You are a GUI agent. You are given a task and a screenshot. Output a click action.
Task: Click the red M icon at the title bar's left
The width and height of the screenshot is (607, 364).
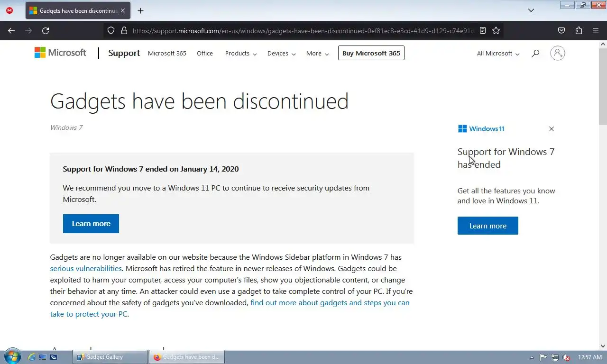click(9, 10)
